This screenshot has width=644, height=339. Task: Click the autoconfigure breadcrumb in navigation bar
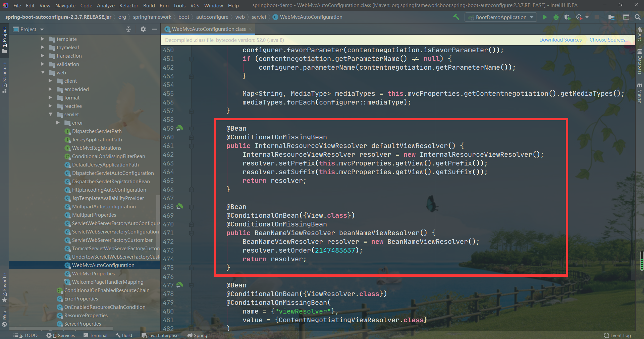tap(212, 17)
